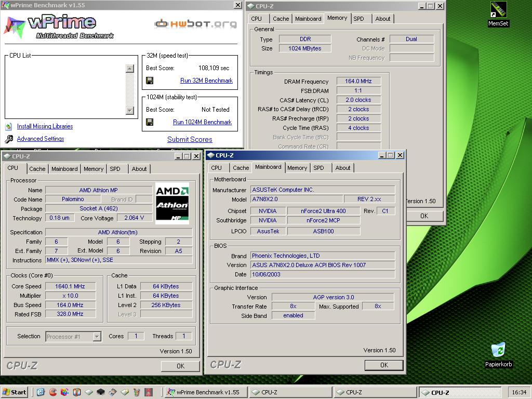The height and width of the screenshot is (399, 532).
Task: Click the system tray clock showing 16:34
Action: [519, 392]
